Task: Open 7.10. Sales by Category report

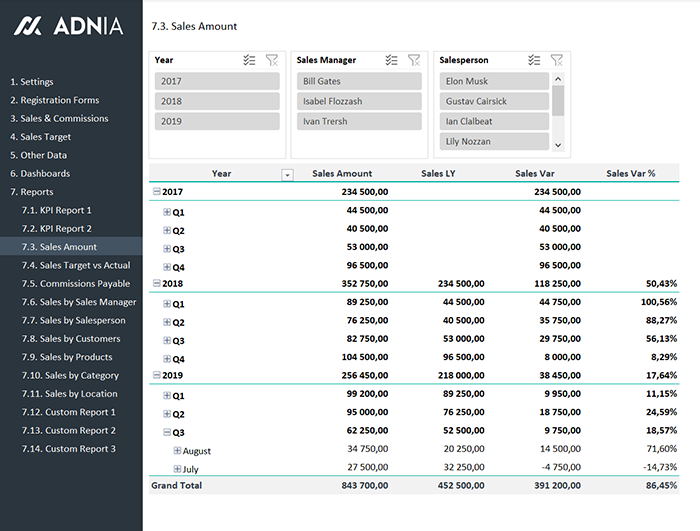Action: 70,375
